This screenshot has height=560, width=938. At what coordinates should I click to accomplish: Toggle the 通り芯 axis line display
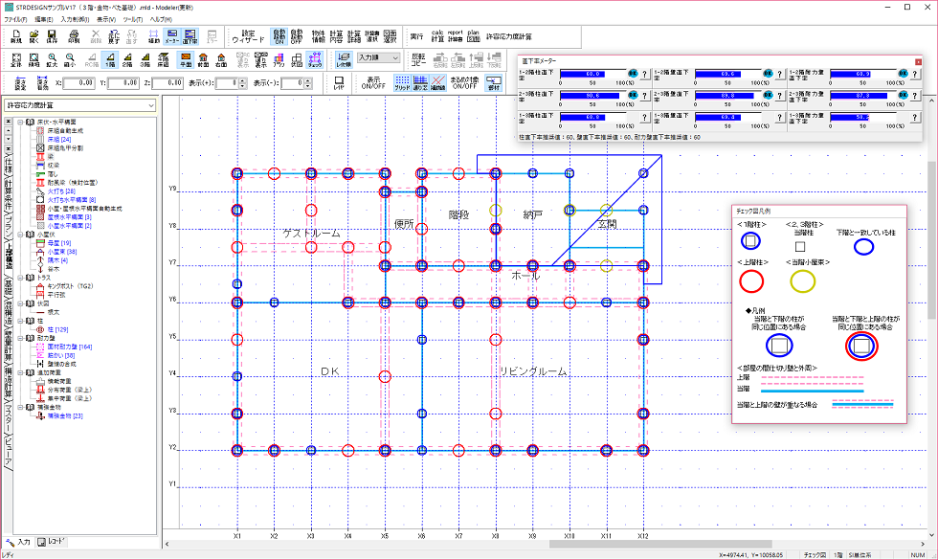point(420,83)
